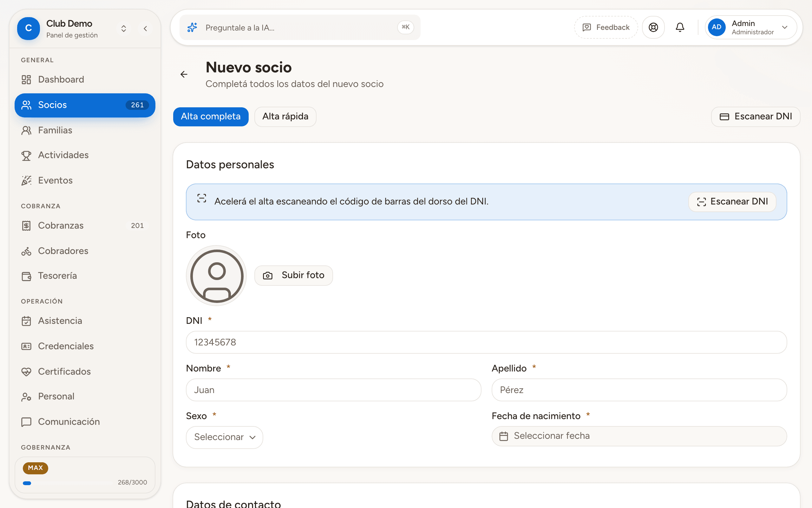Click the Certificados heart-pulse icon
Image resolution: width=812 pixels, height=508 pixels.
26,371
